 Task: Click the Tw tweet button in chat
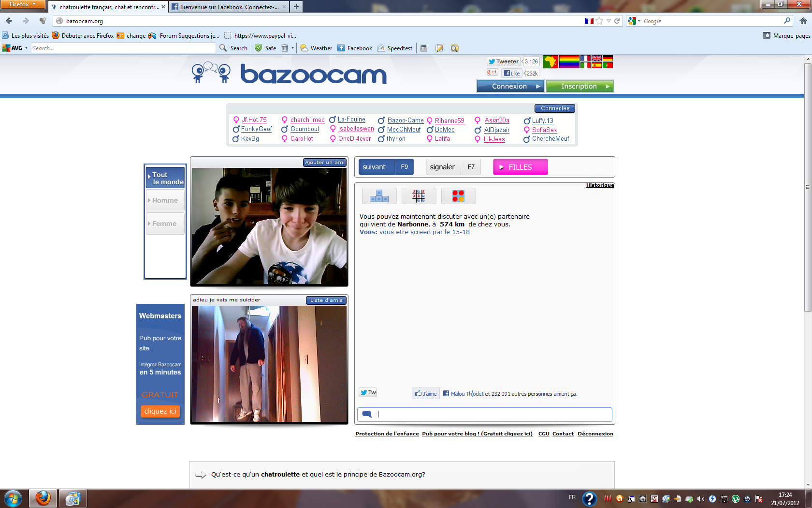[368, 392]
